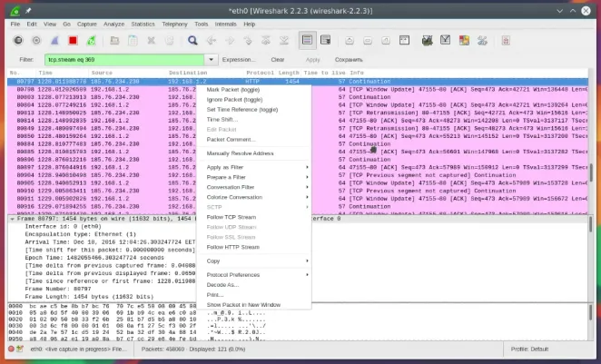Viewport: 601px width, 364px height.
Task: Open the capture interfaces list icon
Action: click(x=18, y=40)
